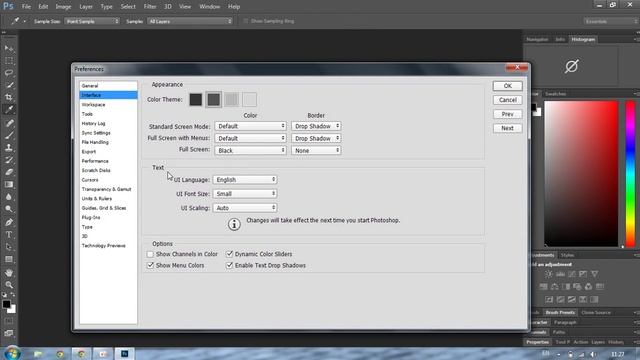Select the Rectangle shape tool
Viewport: 640px width, 360px height.
(x=9, y=259)
